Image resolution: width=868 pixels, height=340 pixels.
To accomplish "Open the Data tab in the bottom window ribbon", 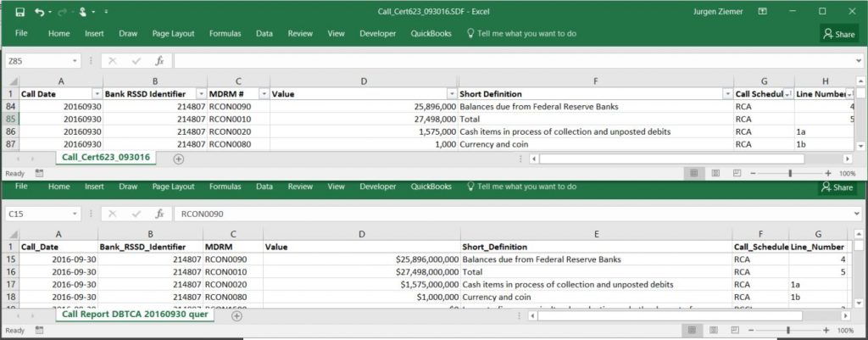I will [x=264, y=187].
